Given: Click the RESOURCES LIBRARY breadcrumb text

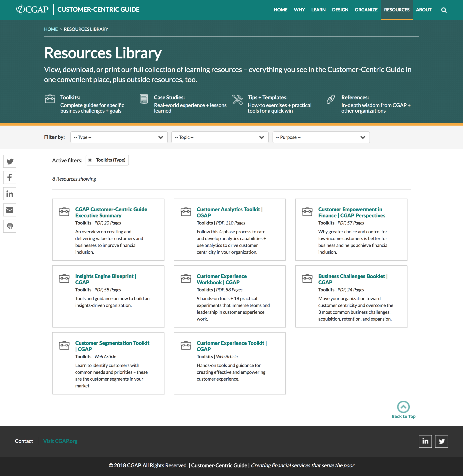Looking at the screenshot, I should 86,29.
